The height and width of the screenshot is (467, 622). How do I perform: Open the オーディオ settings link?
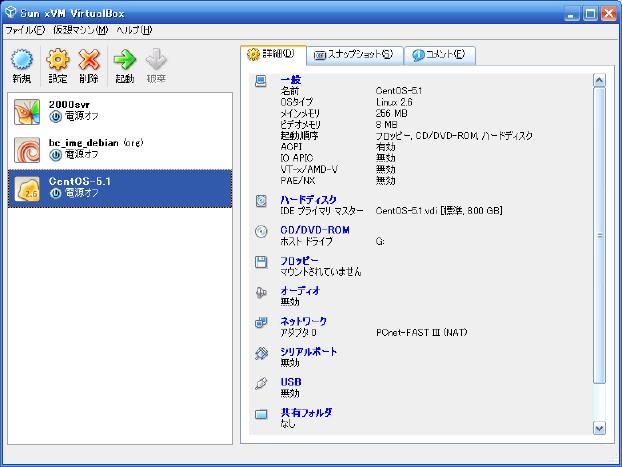[300, 291]
